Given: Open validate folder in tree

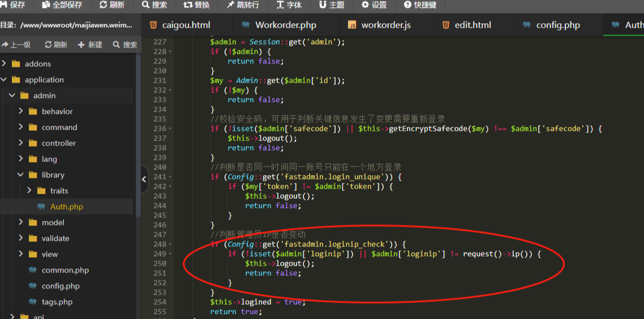Looking at the screenshot, I should 55,238.
